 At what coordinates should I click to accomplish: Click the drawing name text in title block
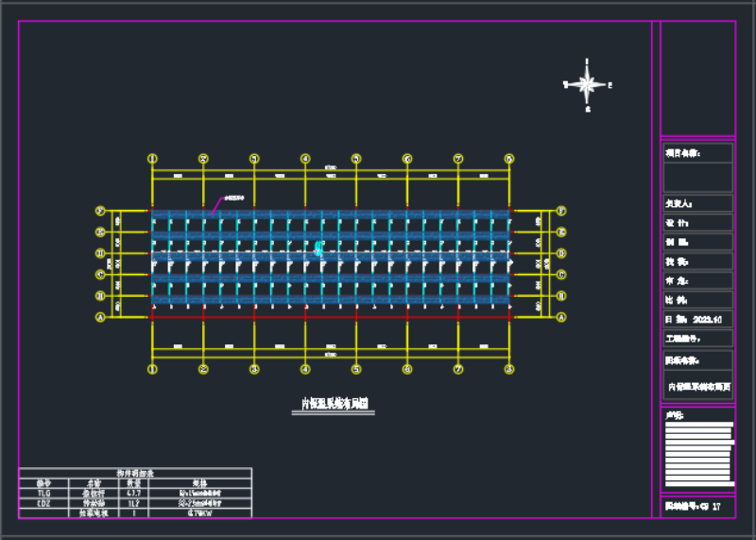click(x=698, y=386)
